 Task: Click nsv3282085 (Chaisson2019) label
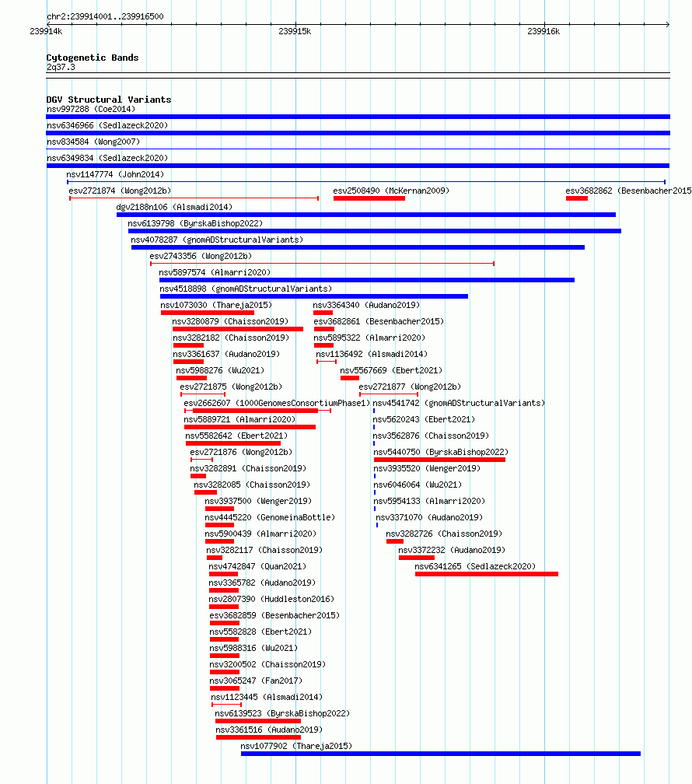(252, 485)
